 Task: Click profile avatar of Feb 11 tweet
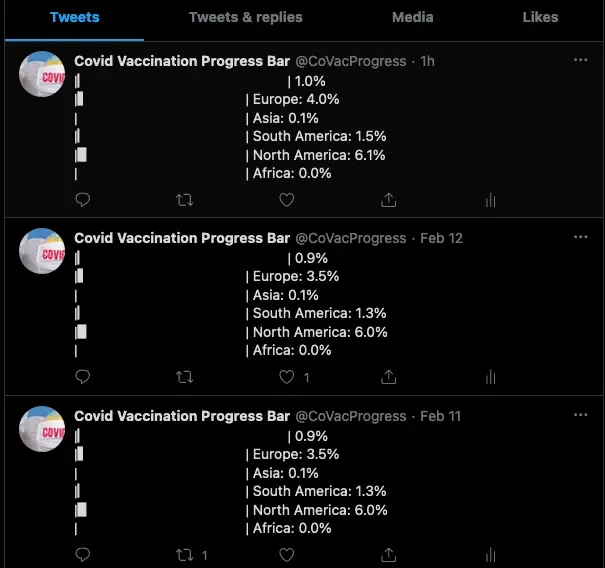(42, 429)
